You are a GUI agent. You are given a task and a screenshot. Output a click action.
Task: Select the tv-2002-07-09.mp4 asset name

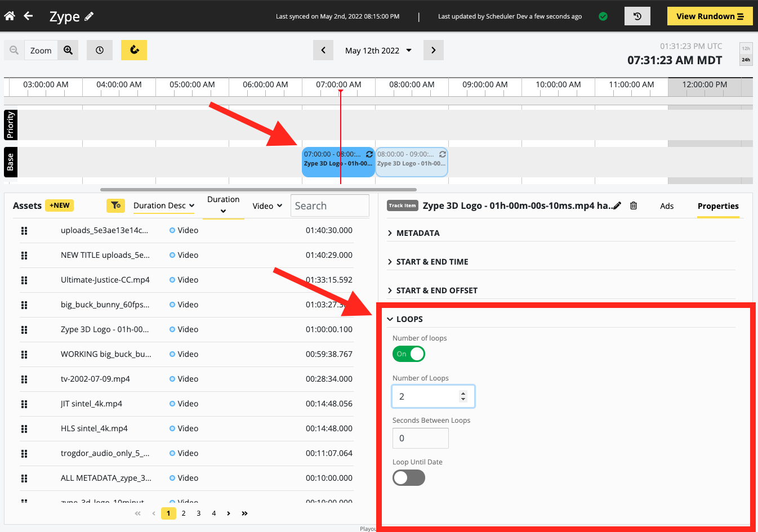point(95,379)
